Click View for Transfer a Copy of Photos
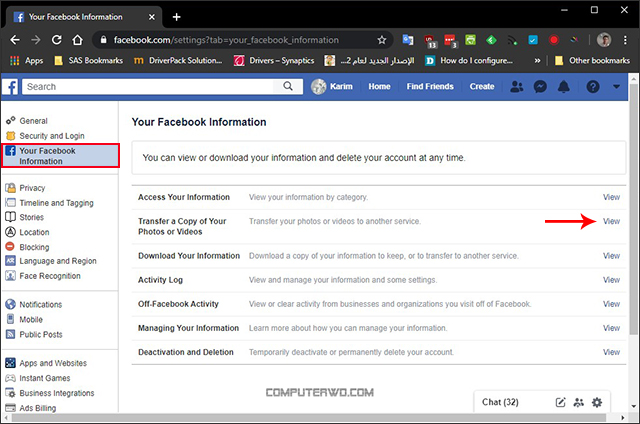 [x=611, y=221]
